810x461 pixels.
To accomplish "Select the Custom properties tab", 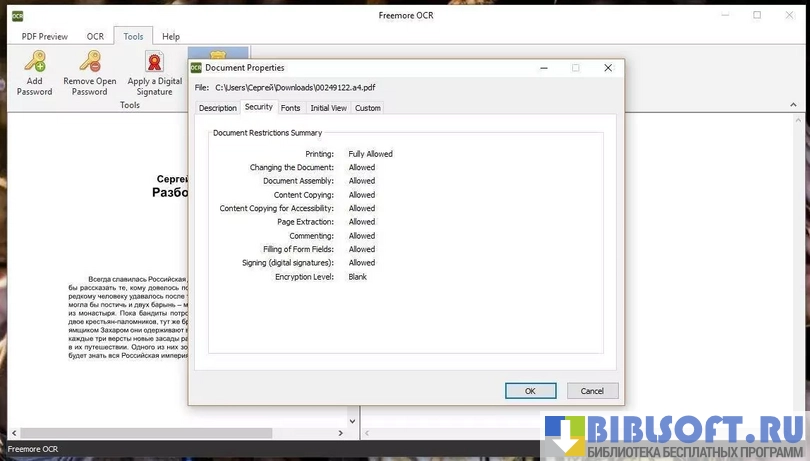I will point(367,108).
